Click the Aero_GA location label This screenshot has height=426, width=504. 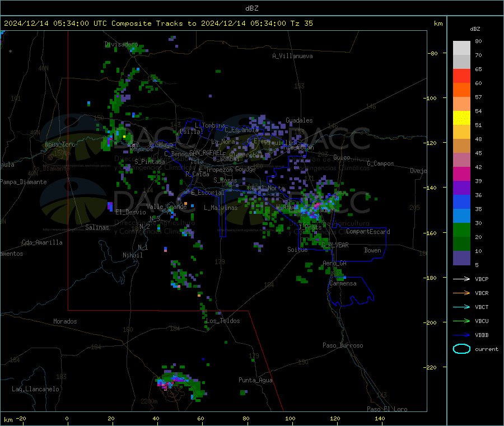[334, 263]
